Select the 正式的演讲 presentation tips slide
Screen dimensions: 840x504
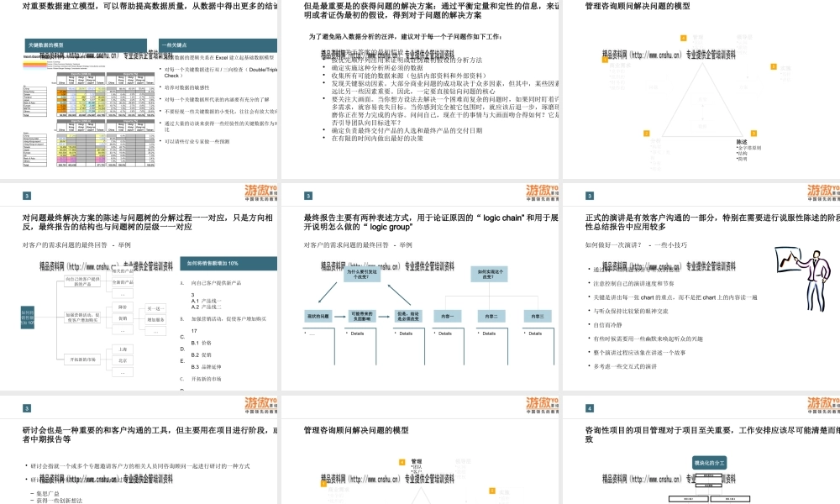pos(701,286)
